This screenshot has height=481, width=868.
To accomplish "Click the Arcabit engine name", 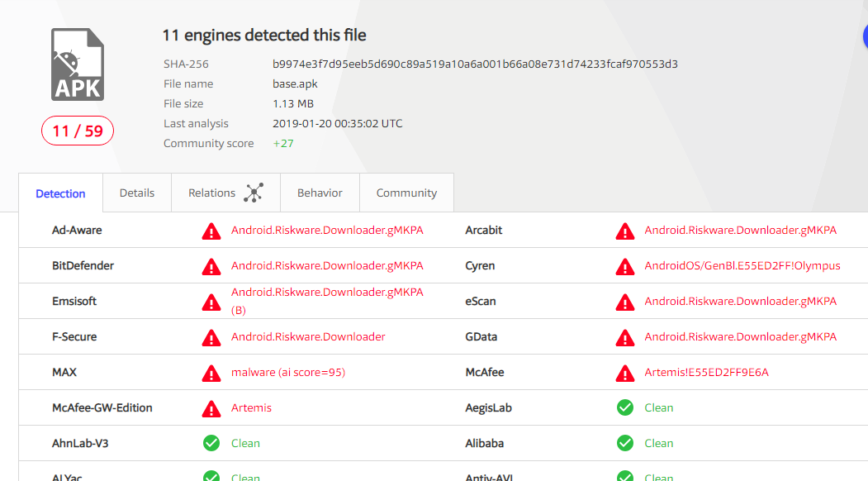I will 484,230.
